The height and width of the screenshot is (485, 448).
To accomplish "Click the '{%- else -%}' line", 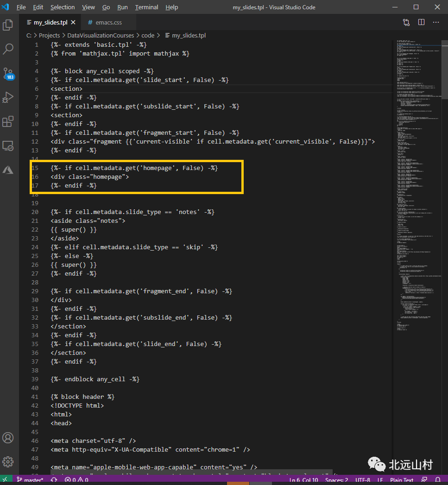I will pyautogui.click(x=72, y=256).
